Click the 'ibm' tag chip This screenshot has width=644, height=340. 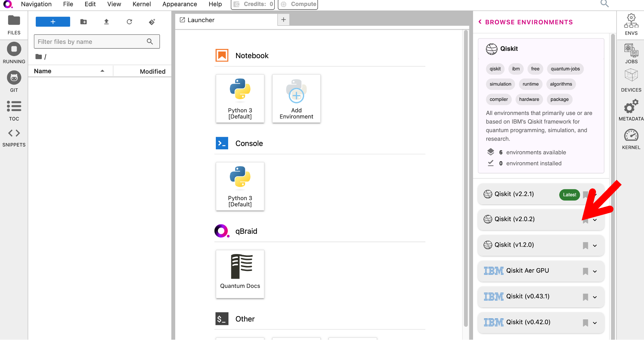pyautogui.click(x=516, y=69)
